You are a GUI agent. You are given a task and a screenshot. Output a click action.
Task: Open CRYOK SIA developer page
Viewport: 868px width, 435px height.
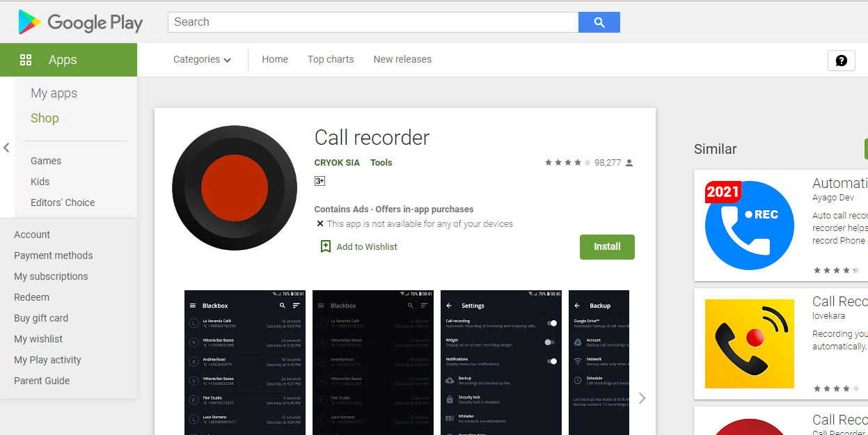pos(337,163)
